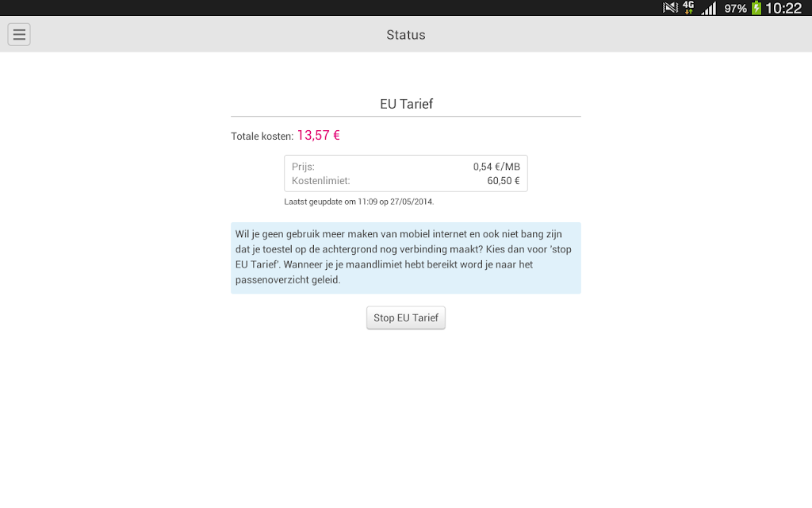This screenshot has width=812, height=508.
Task: Click the Laatst geupdate timestamp text
Action: point(359,202)
